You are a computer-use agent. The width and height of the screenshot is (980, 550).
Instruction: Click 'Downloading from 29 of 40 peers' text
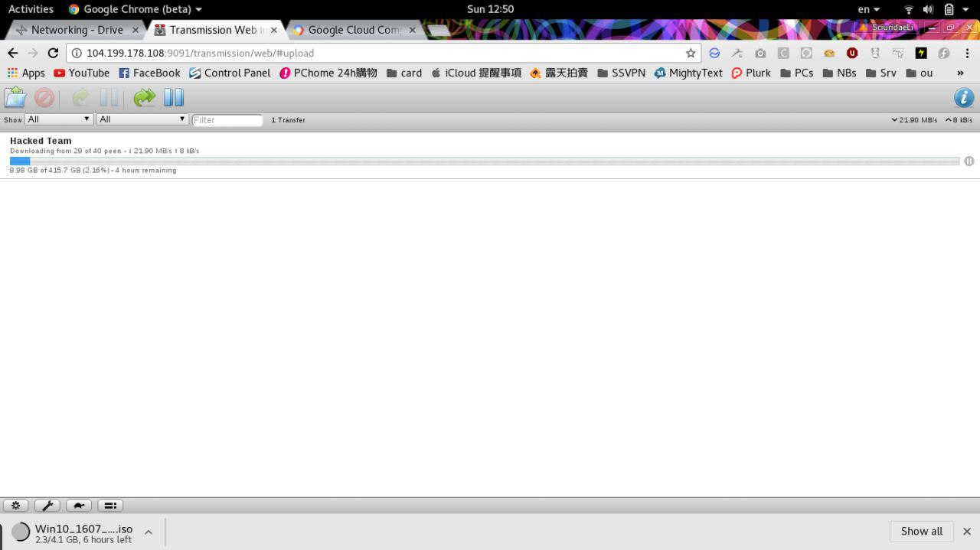(x=66, y=151)
